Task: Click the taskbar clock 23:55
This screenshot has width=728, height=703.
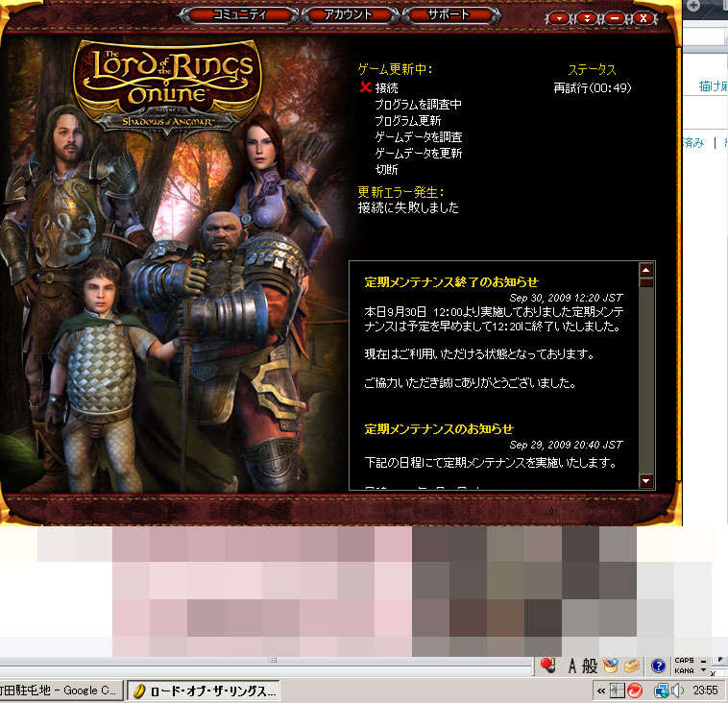Action: click(x=705, y=691)
